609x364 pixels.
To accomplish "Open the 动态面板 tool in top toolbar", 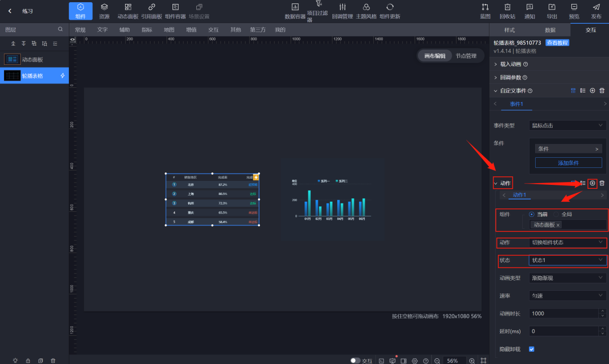I will 128,11.
